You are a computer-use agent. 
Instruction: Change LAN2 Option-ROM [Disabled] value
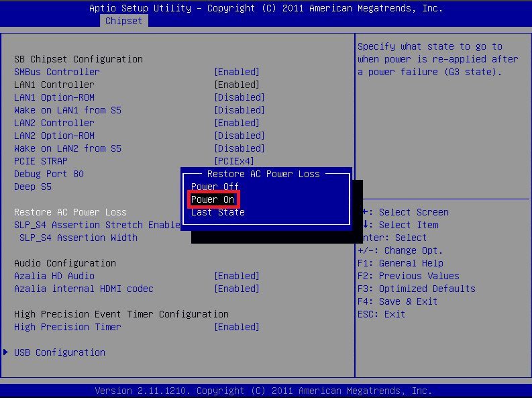(240, 136)
